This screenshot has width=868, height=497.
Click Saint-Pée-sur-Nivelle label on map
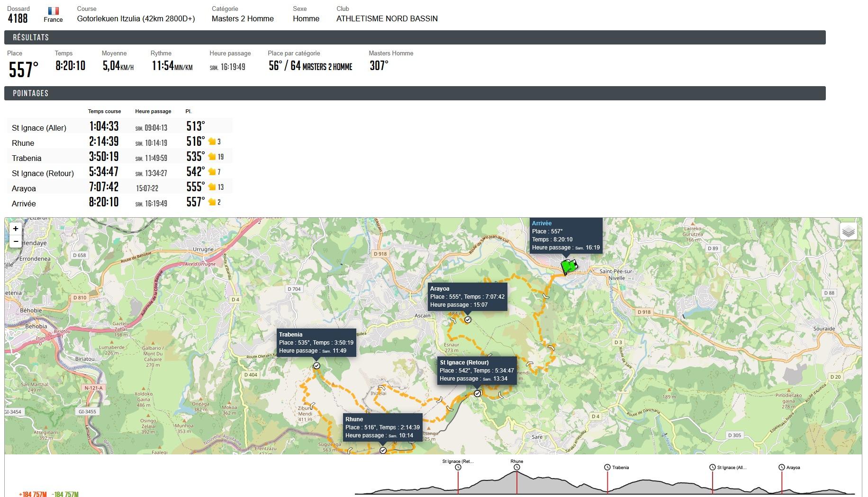[x=616, y=275]
